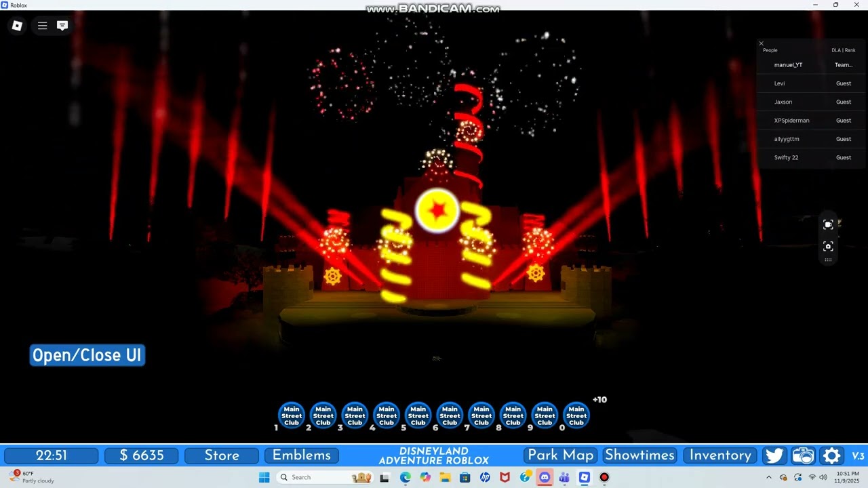Image resolution: width=868 pixels, height=488 pixels.
Task: Select Main Street Club item in slot 0
Action: pyautogui.click(x=576, y=415)
